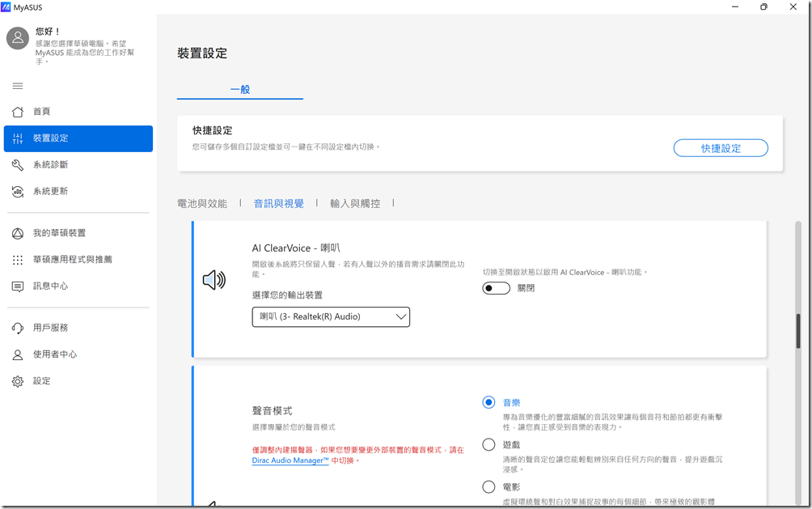Click the vertical scrollbar thumb

[x=798, y=331]
